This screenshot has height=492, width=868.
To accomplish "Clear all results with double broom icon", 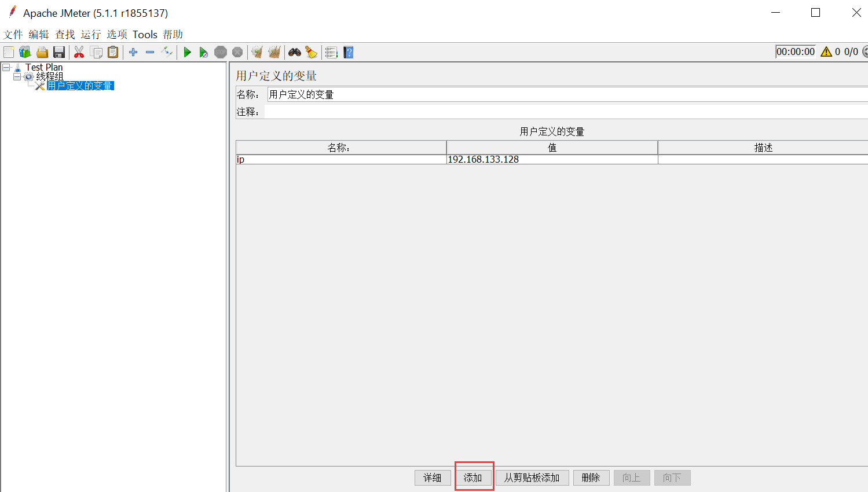I will [274, 52].
